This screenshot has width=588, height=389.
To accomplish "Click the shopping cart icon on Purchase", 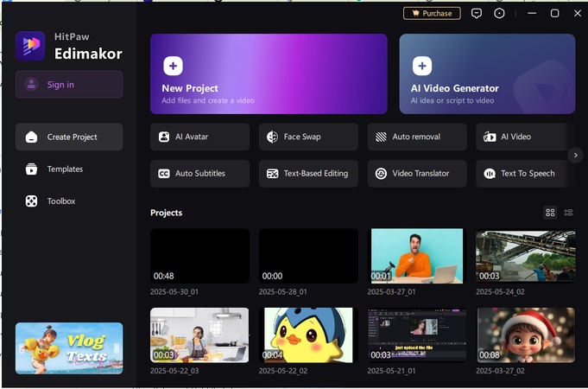I will coord(416,14).
